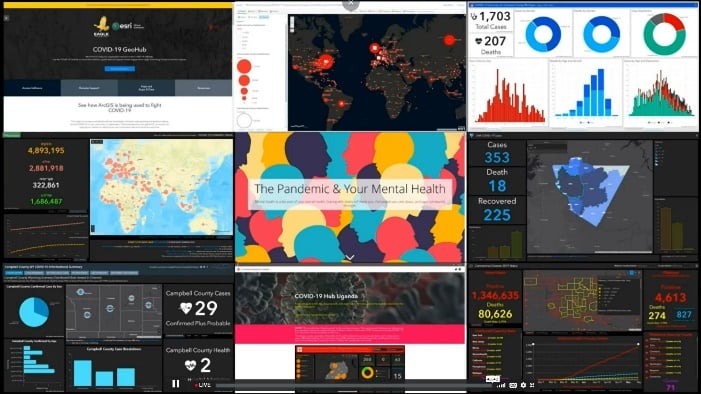Toggle closed captions in the player

pos(513,385)
